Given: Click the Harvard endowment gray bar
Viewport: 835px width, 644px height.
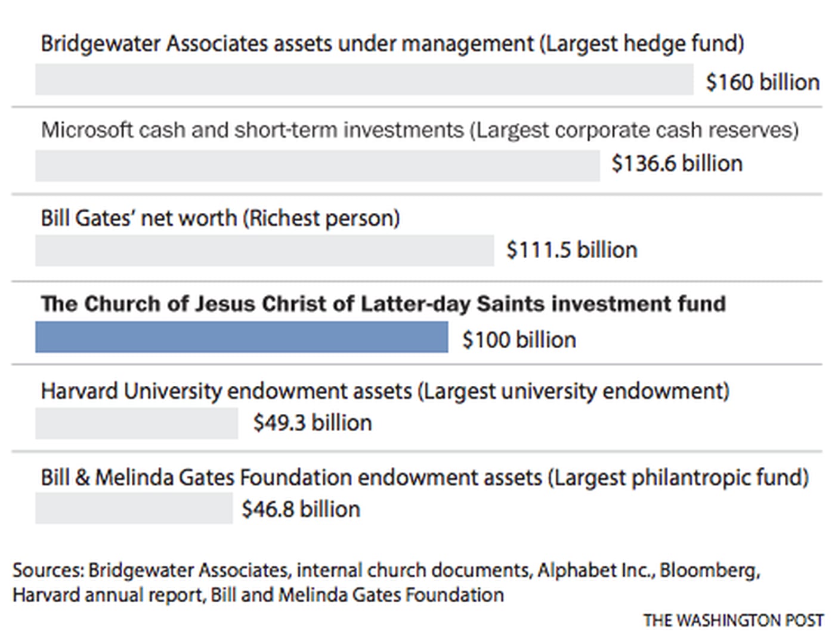Looking at the screenshot, I should 137,423.
